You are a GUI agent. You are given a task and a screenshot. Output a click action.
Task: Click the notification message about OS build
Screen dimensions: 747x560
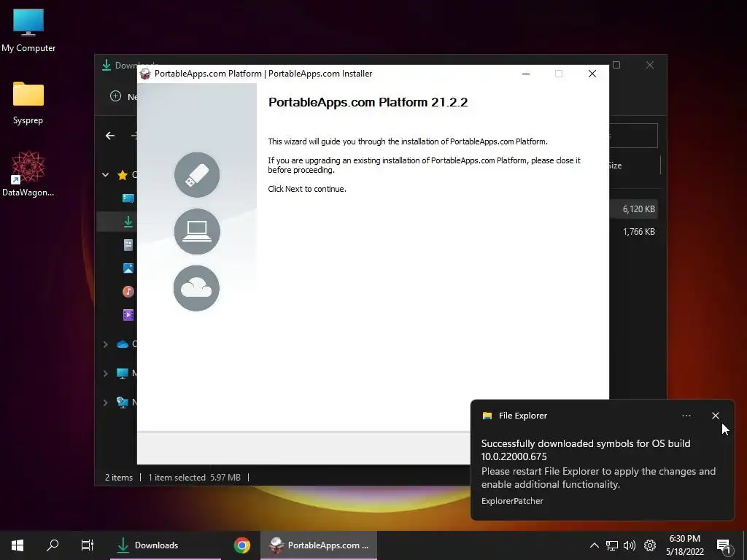click(586, 450)
